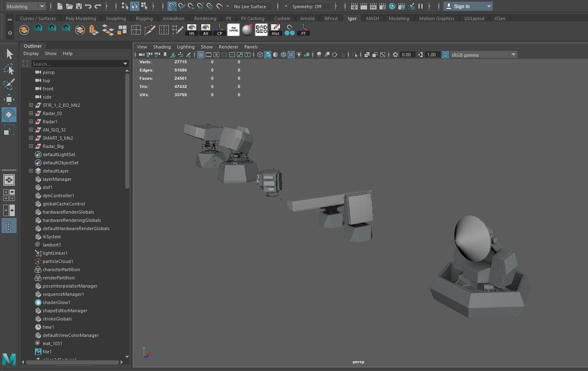Toggle color management ON icon
This screenshot has height=371, width=588.
[x=446, y=55]
